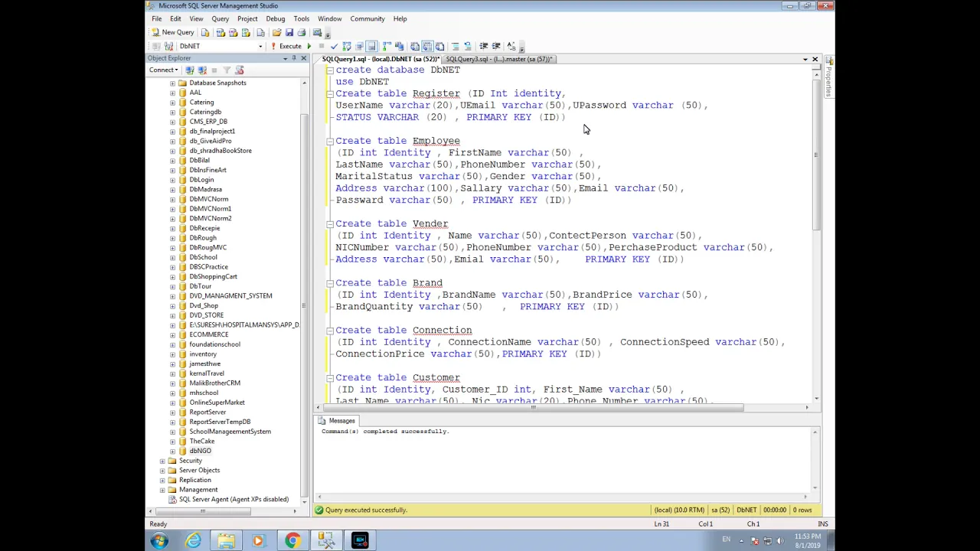Open the active files list dropdown arrow
This screenshot has width=980, height=551.
(805, 59)
